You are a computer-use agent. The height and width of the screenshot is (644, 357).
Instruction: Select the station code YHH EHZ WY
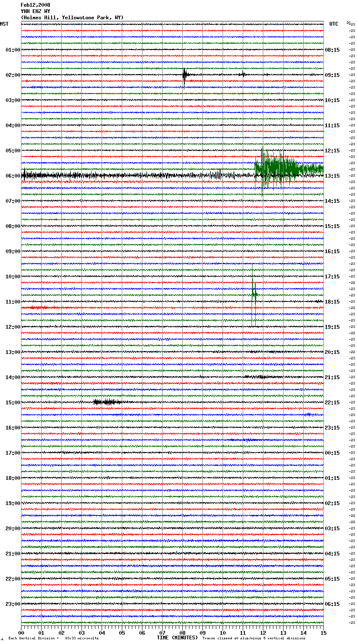point(35,11)
